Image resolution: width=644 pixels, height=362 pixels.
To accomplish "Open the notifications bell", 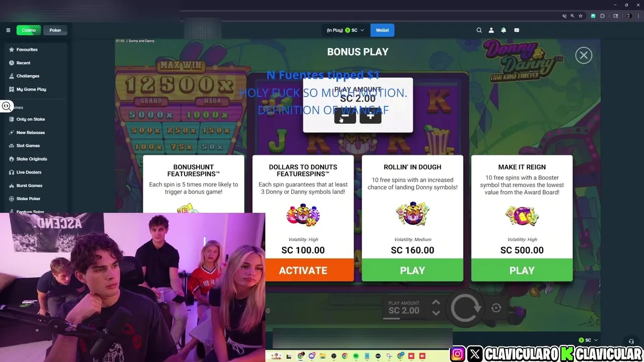I will (504, 30).
